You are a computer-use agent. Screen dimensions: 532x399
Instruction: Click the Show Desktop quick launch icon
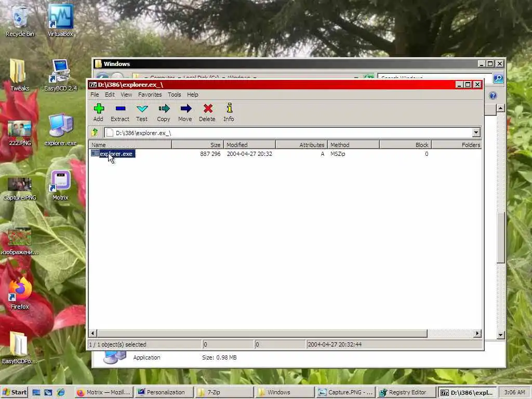coord(36,392)
